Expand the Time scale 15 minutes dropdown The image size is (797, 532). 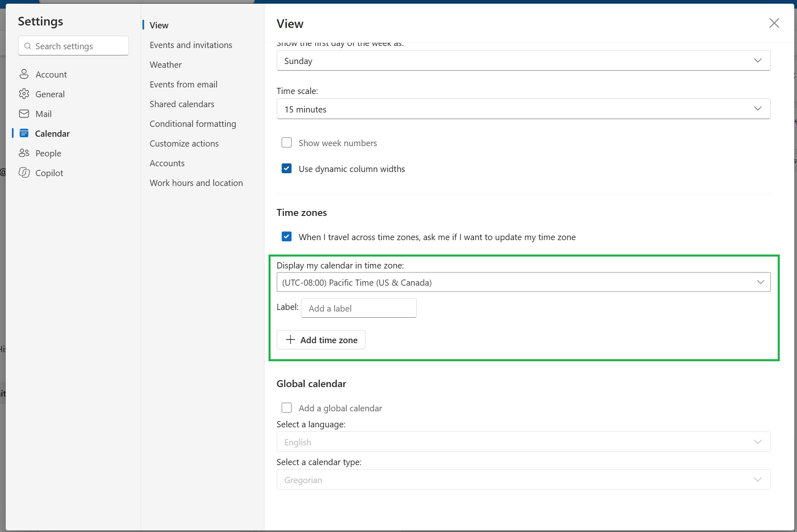pos(524,109)
